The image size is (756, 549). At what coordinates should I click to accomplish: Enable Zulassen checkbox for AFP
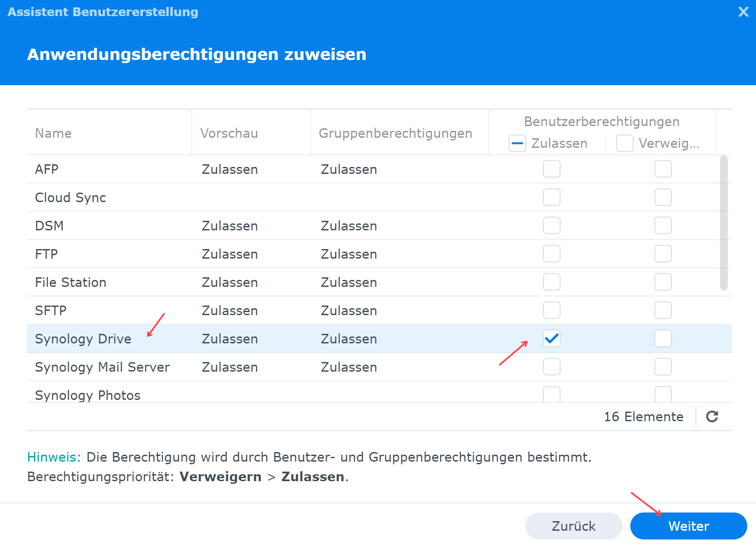tap(552, 169)
